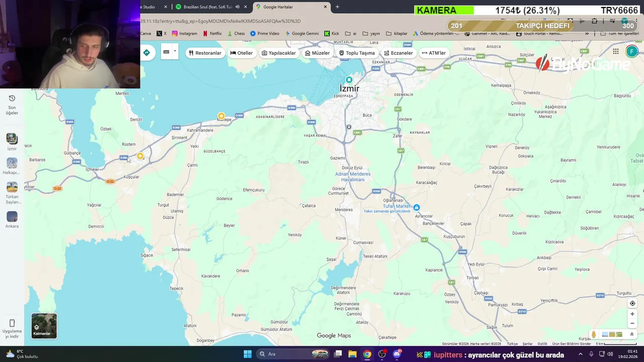Show Ezcaneler pharmacies on map
644x362 pixels.
pos(398,53)
